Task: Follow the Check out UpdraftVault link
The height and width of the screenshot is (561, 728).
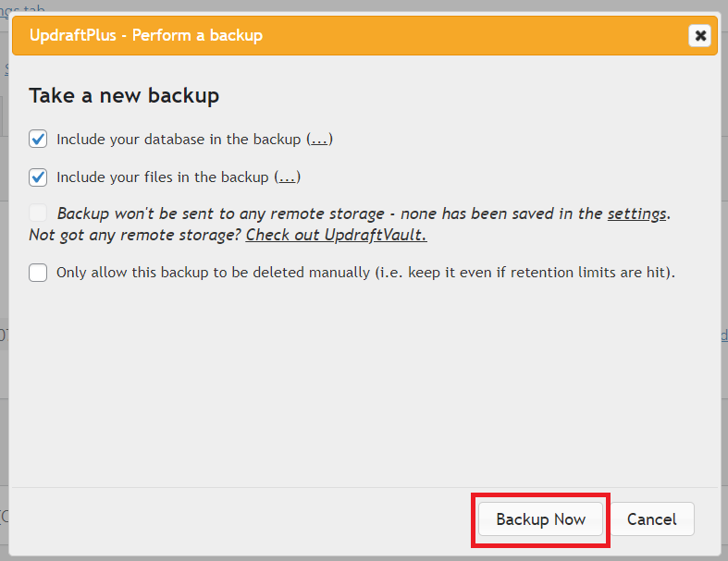Action: coord(336,235)
